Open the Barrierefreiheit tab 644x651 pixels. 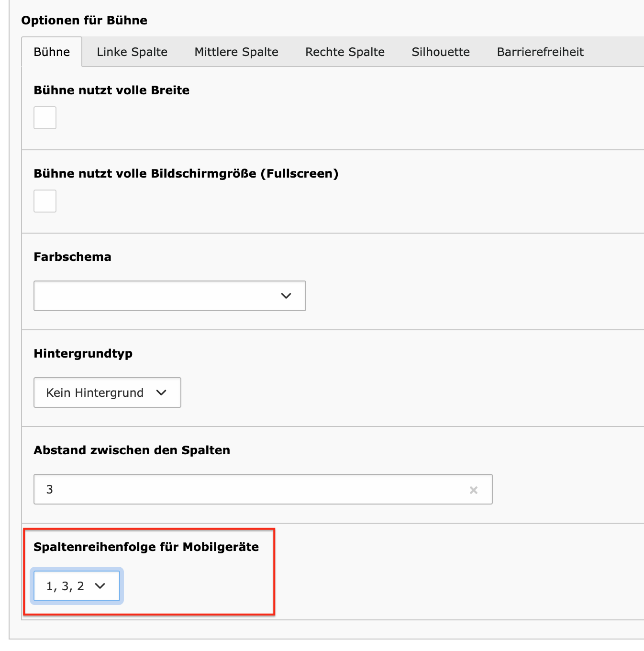click(x=540, y=52)
